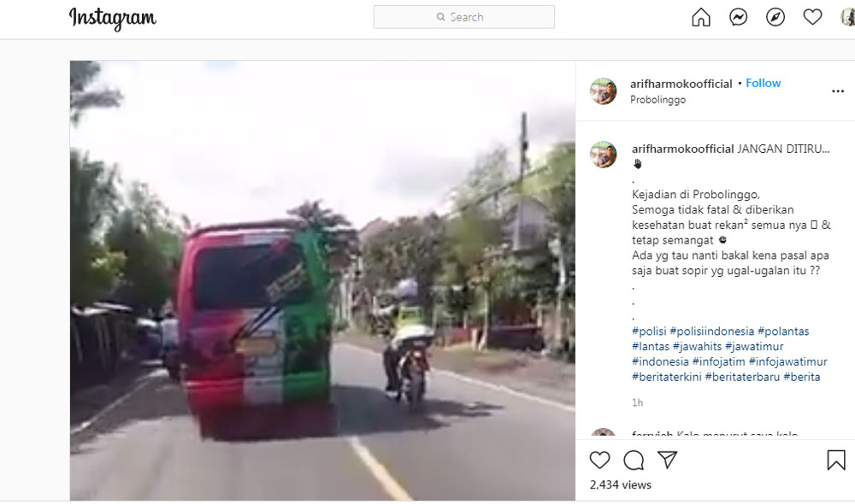Open the Home feed icon
Image resolution: width=855 pixels, height=504 pixels.
[701, 17]
